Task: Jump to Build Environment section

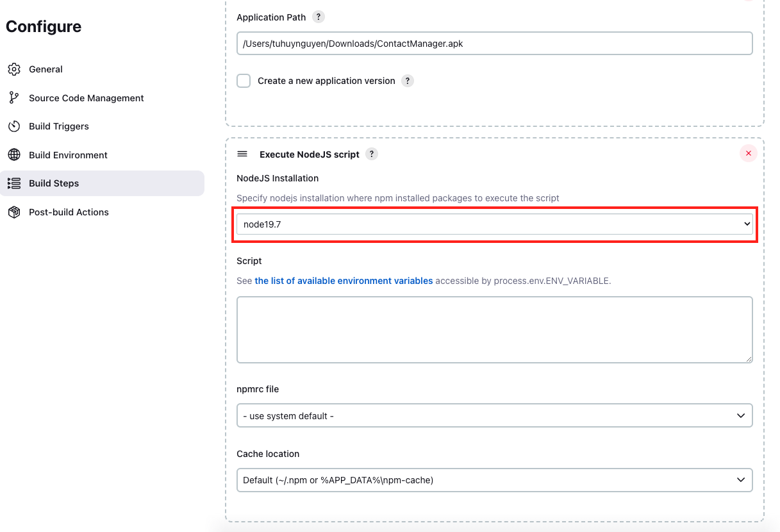Action: (x=102, y=155)
